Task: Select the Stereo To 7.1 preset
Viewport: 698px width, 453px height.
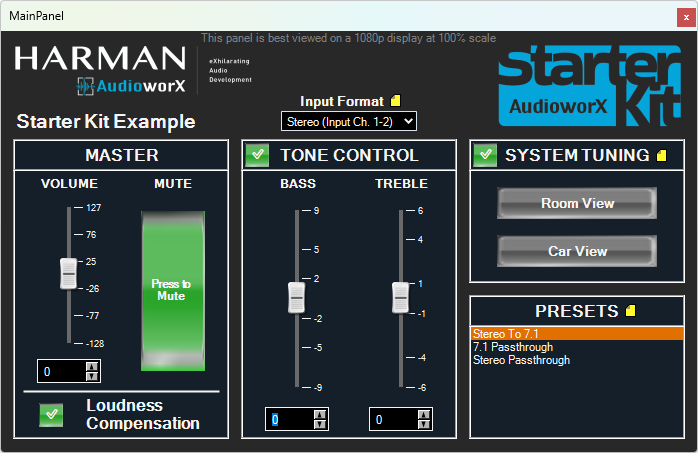Action: (x=577, y=334)
